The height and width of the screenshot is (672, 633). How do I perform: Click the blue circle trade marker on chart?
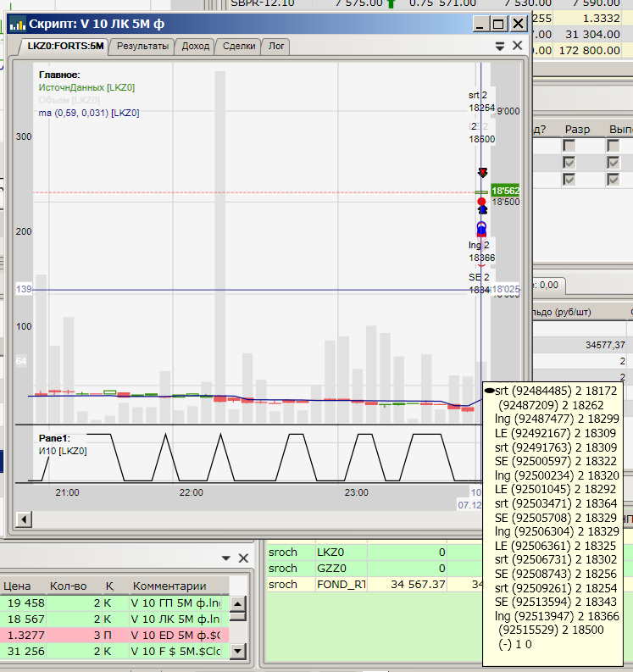point(481,228)
